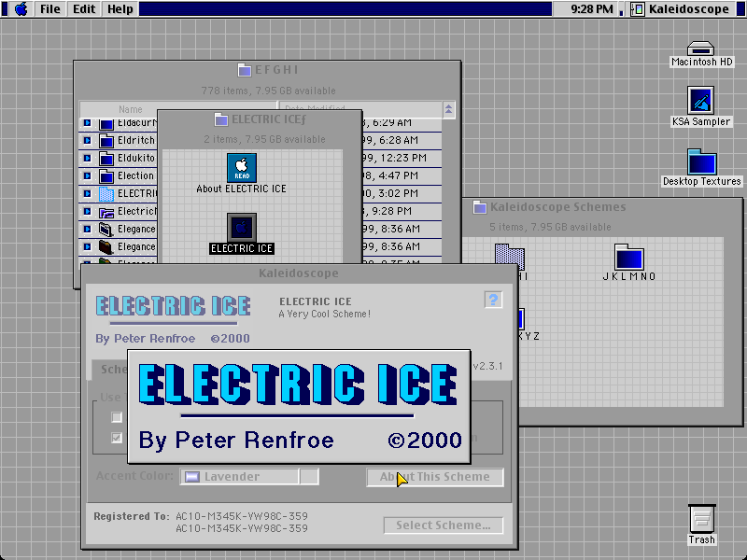Click the 'Accent Color:' label
Viewport: 747px width, 560px height.
134,476
